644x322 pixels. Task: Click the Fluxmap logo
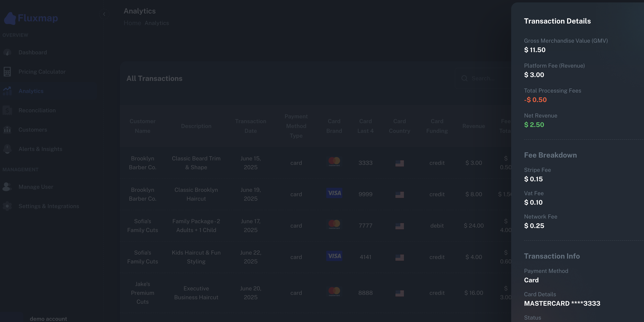tap(31, 18)
